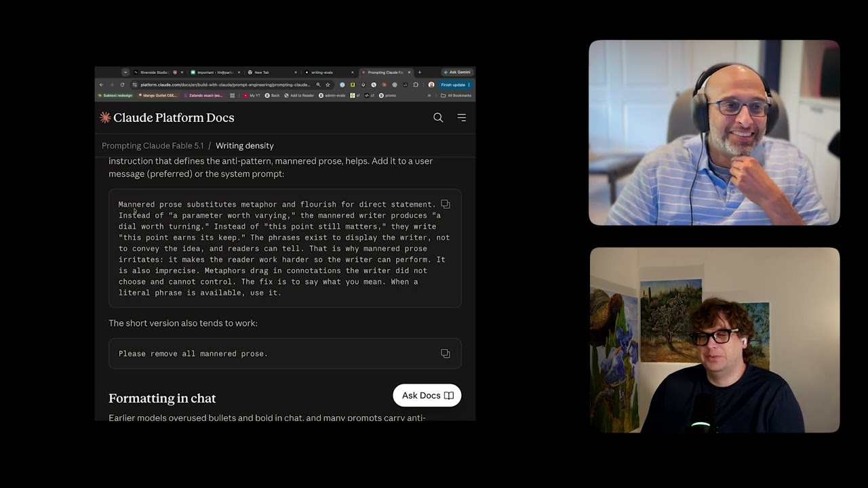Click the bottom speaker video thumbnail
The image size is (868, 488).
coord(715,340)
